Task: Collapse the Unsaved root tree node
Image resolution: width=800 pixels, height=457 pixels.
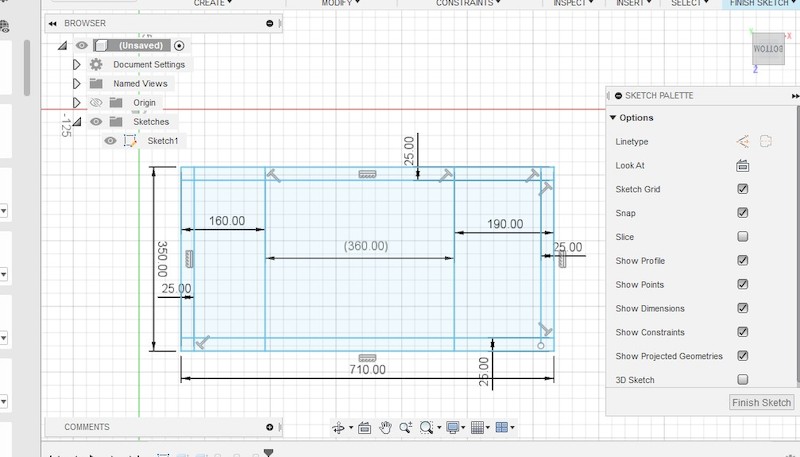Action: (62, 45)
